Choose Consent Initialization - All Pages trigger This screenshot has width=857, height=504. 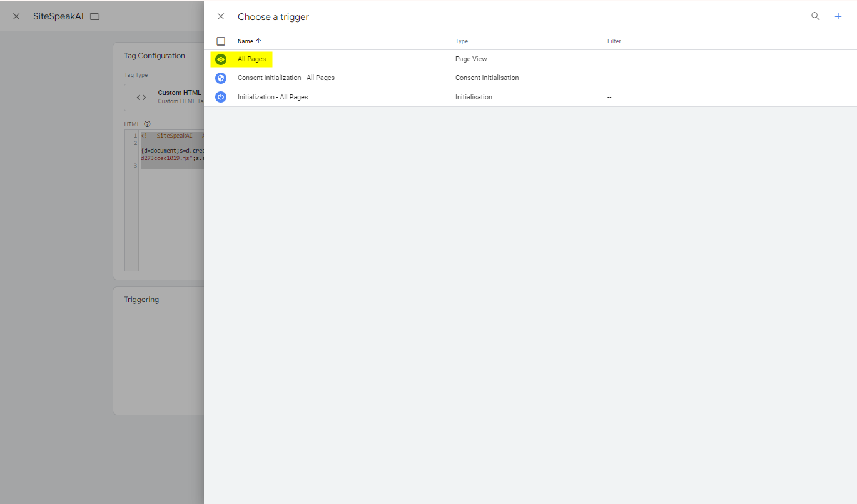pyautogui.click(x=286, y=78)
